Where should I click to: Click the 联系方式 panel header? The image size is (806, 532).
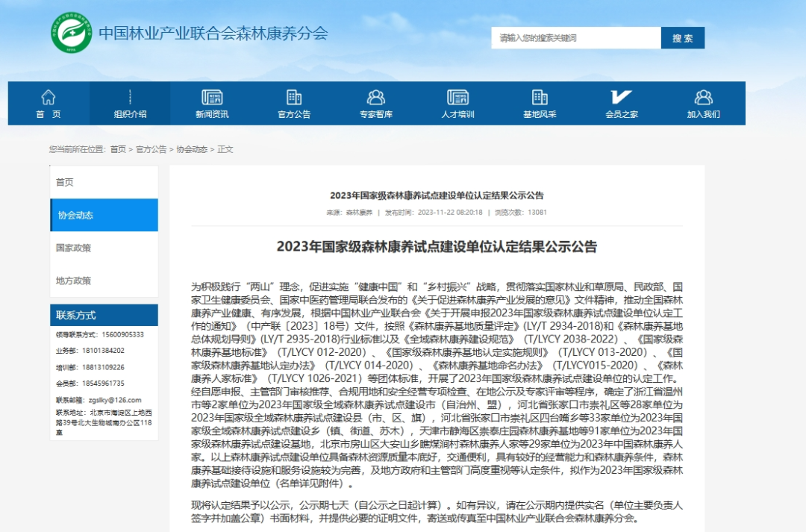point(104,315)
